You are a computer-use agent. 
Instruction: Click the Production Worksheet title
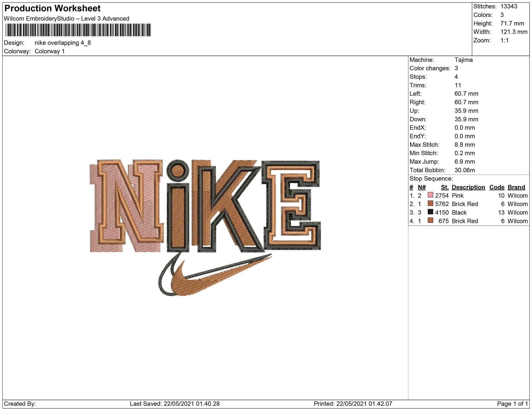[52, 8]
